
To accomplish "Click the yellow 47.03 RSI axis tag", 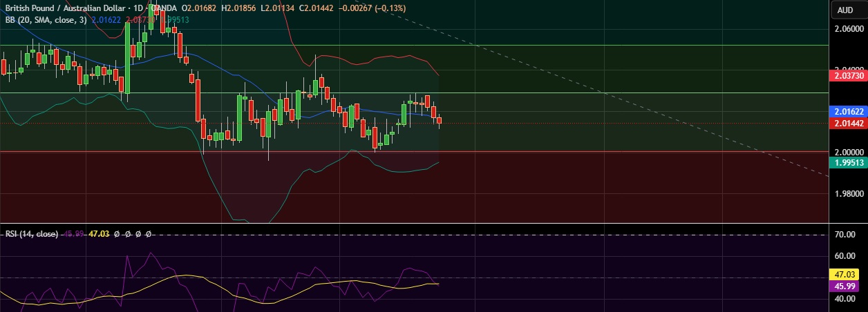I will [x=843, y=274].
